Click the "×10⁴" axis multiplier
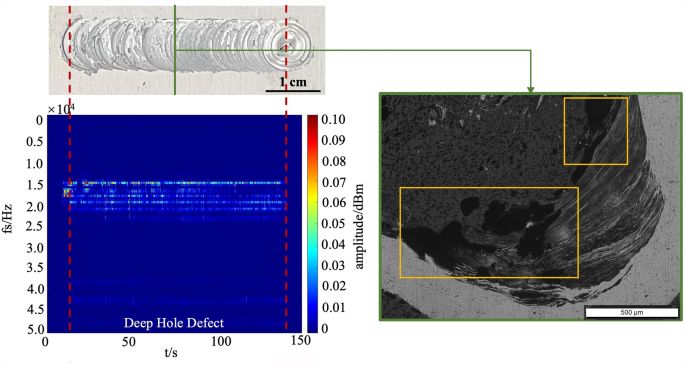 pos(61,109)
